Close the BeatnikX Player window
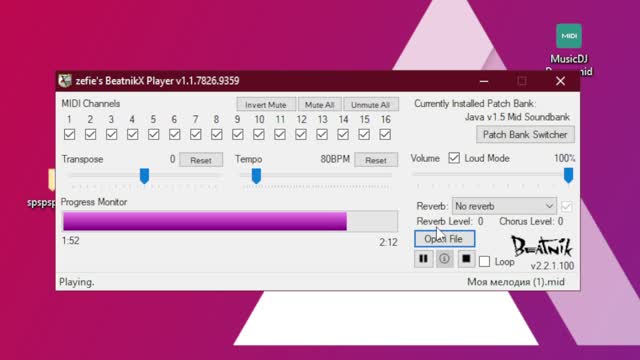The width and height of the screenshot is (640, 360). (x=560, y=81)
